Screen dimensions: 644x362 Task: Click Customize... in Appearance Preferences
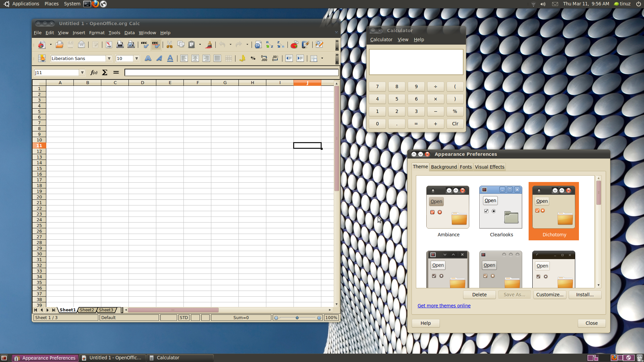pos(550,295)
